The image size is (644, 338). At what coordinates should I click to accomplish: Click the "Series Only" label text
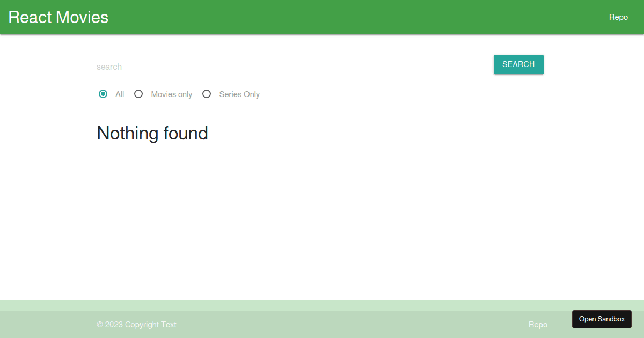239,94
